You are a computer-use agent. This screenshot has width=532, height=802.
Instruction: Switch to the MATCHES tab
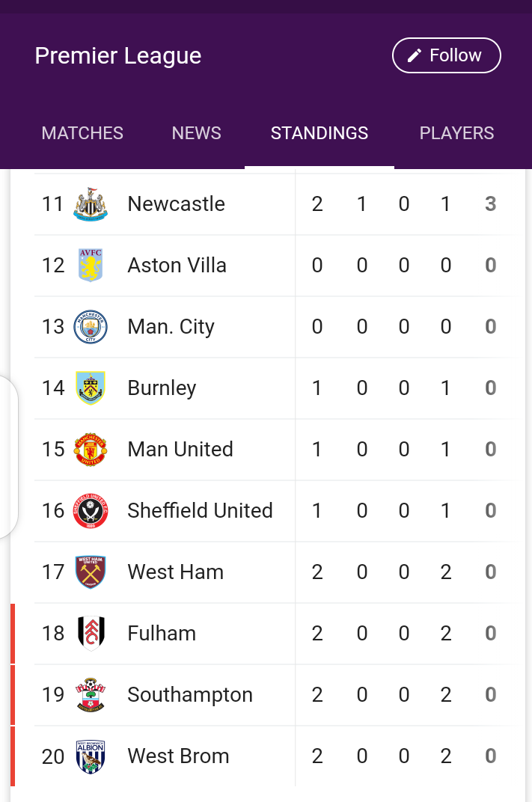pos(82,133)
